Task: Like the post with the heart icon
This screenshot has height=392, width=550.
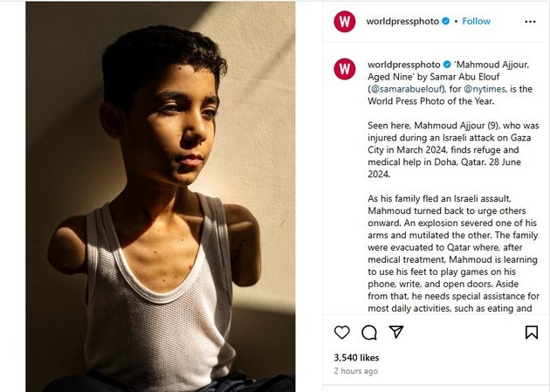Action: pos(341,332)
